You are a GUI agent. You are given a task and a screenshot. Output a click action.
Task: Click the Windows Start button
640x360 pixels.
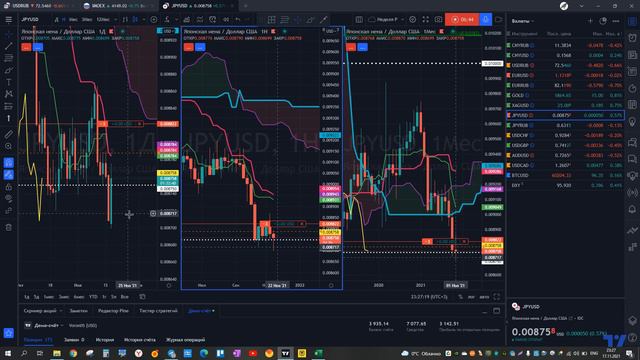(x=7, y=353)
